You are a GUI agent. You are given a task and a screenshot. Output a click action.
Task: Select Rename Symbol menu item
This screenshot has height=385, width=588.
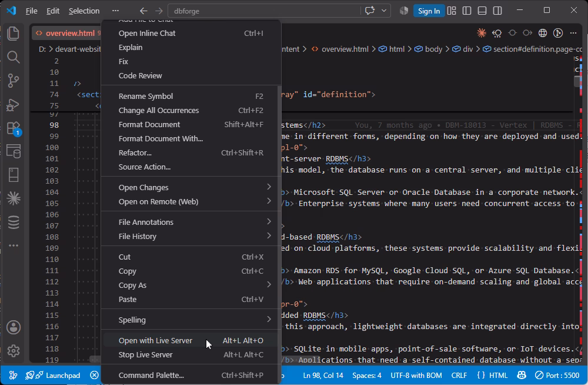tap(191, 96)
